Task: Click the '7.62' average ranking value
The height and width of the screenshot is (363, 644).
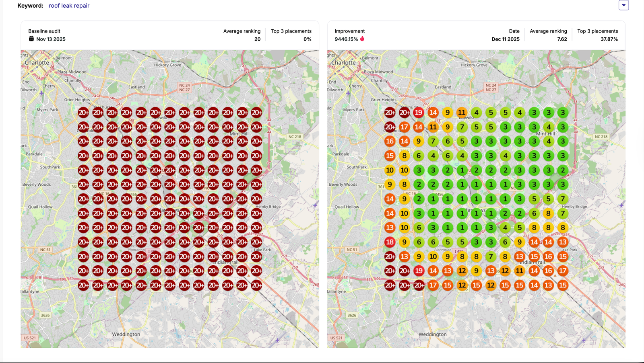Action: coord(562,39)
